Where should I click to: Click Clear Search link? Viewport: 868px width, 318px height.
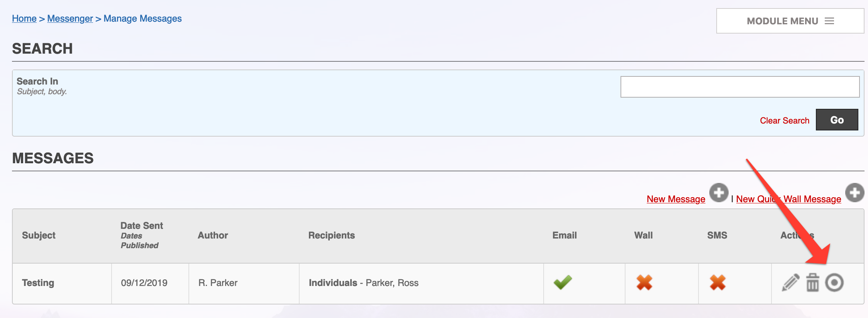click(x=785, y=120)
